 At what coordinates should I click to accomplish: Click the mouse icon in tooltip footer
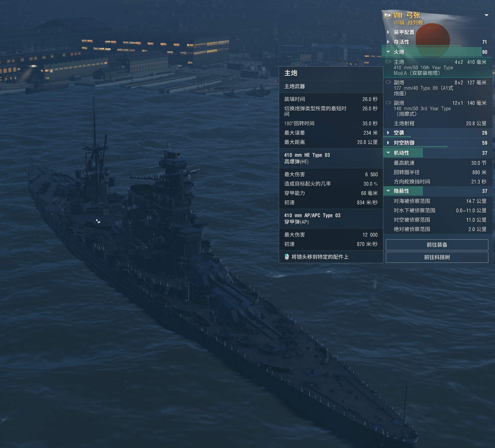click(287, 257)
